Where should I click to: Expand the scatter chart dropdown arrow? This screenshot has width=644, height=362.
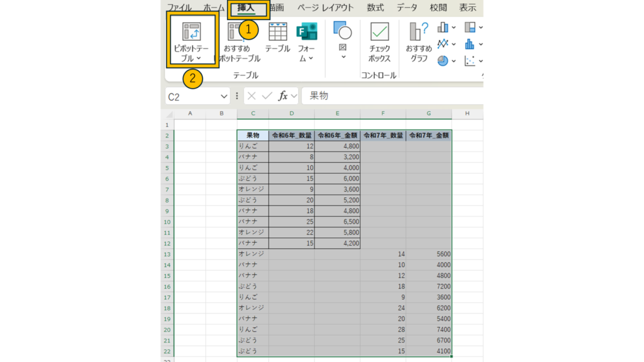[x=481, y=61]
